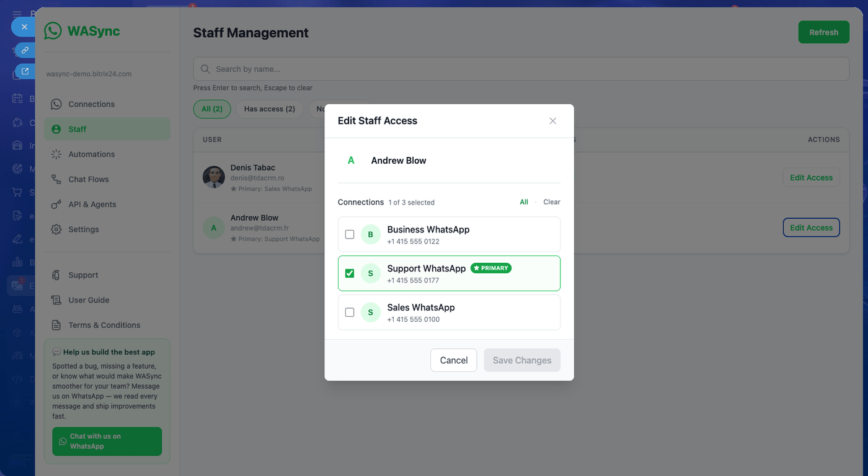This screenshot has width=868, height=476.
Task: Open the Settings gear icon
Action: pos(56,229)
